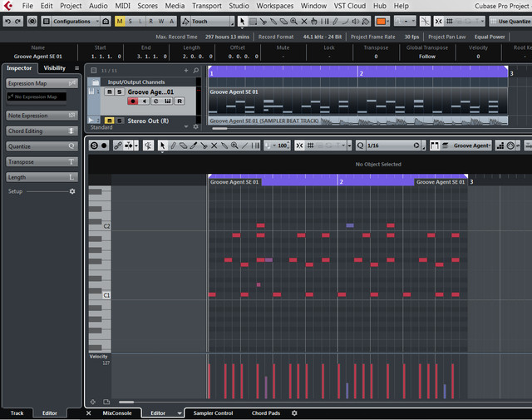
Task: Toggle Snap in the key editor toolbar
Action: pos(299,146)
